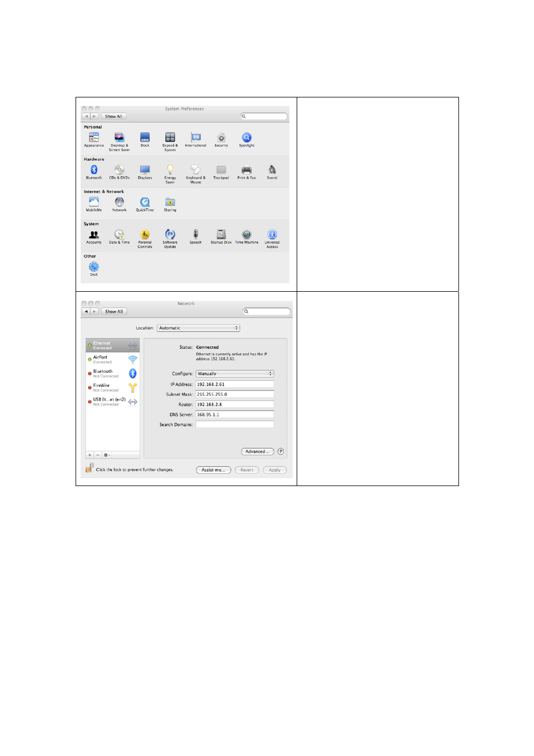Open the Displays preferences icon
This screenshot has height=756, width=534.
[145, 170]
